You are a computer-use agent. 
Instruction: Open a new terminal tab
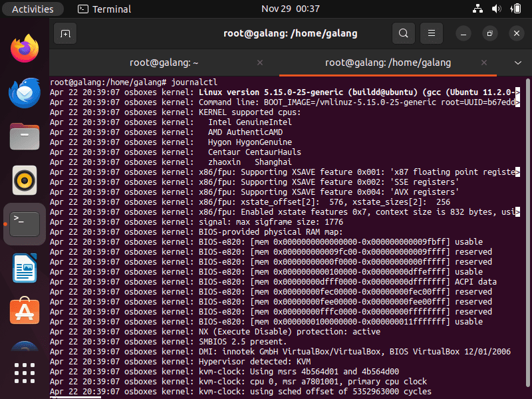pos(65,33)
